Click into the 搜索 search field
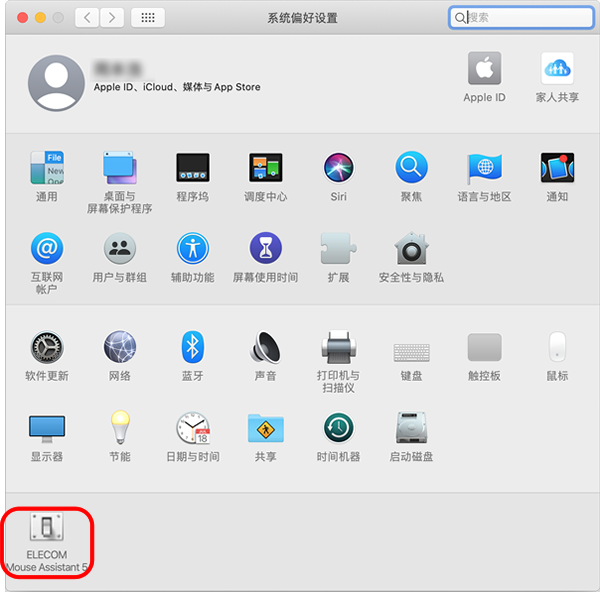This screenshot has width=600, height=592. 521,18
